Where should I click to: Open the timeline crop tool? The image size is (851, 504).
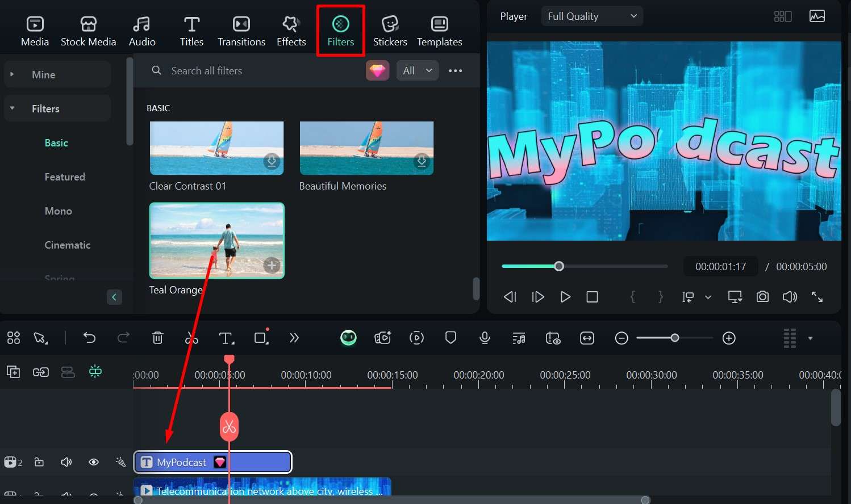pos(261,338)
